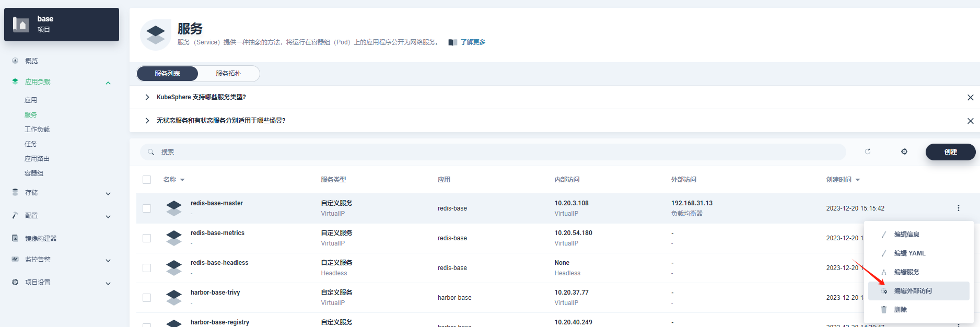The width and height of the screenshot is (980, 327).
Task: Choose 编辑外部访问 from the context menu
Action: 919,291
